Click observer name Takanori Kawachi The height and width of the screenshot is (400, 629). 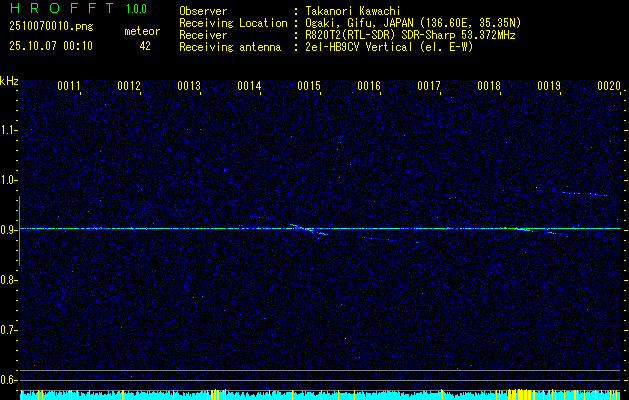(353, 11)
